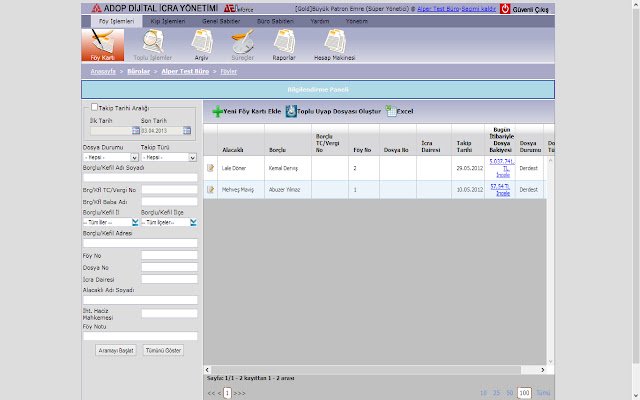Switch to the Föy İşlemleri menu tab
The width and height of the screenshot is (640, 400).
116,21
